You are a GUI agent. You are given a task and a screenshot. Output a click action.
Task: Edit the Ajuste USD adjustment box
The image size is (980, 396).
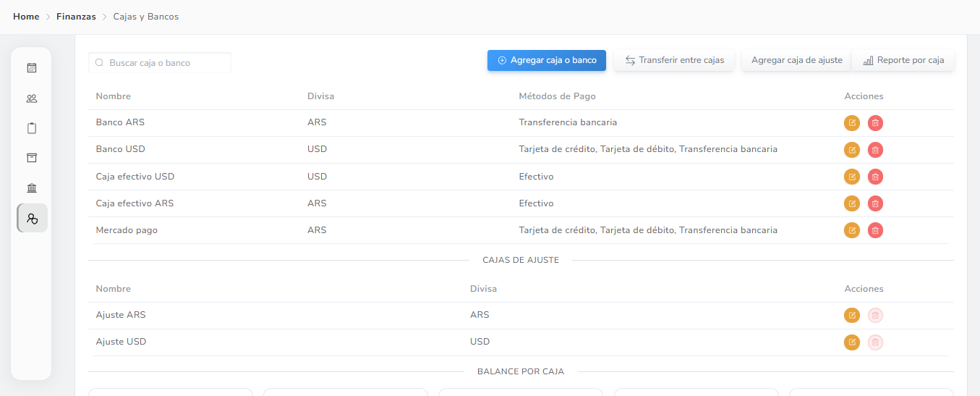(x=852, y=342)
